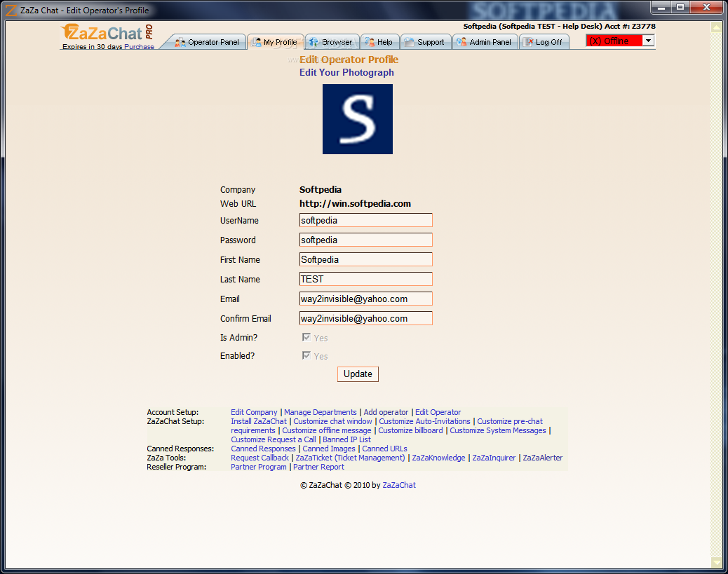Open the Install ZaZaChat link

pos(259,421)
